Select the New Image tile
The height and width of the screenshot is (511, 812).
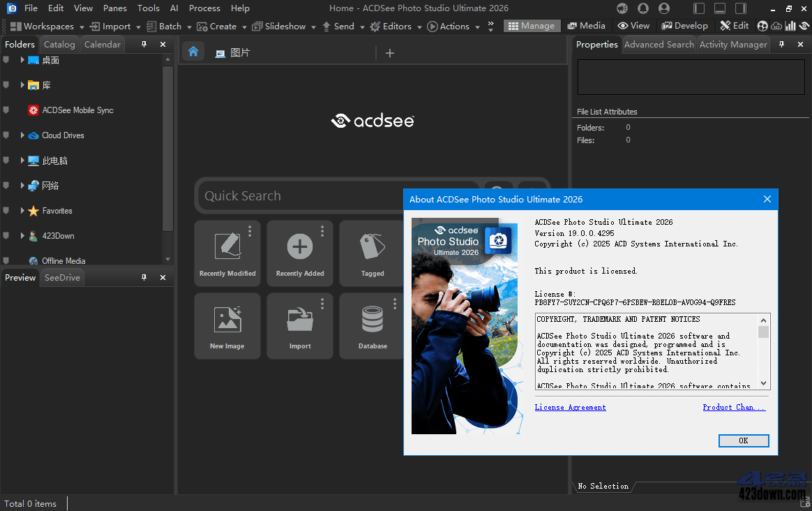[227, 325]
